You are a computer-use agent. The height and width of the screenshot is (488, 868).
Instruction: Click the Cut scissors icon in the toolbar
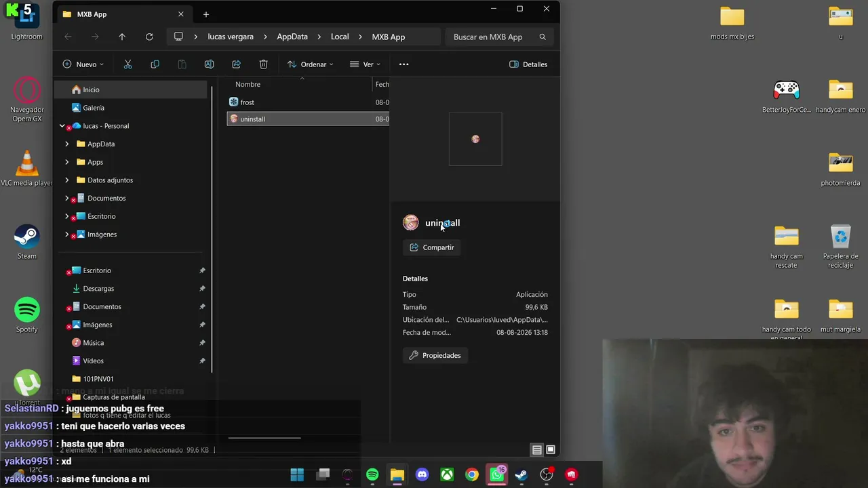click(127, 64)
